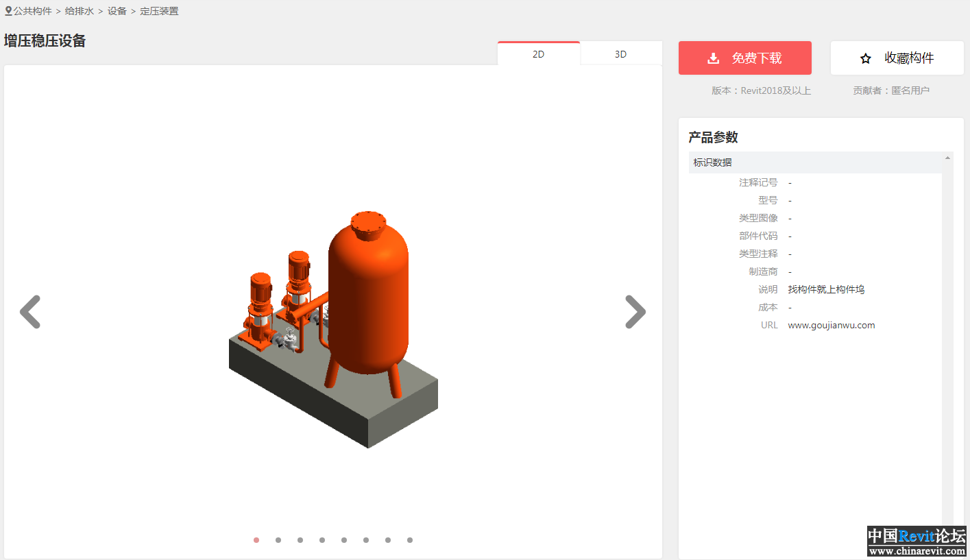Select the second carousel dot
The width and height of the screenshot is (970, 560).
(x=278, y=540)
